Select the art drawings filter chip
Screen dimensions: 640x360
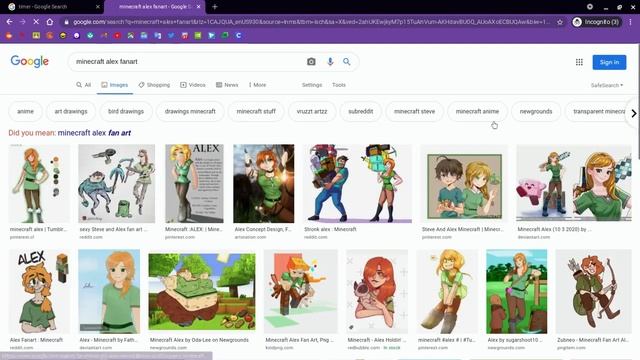click(x=71, y=111)
